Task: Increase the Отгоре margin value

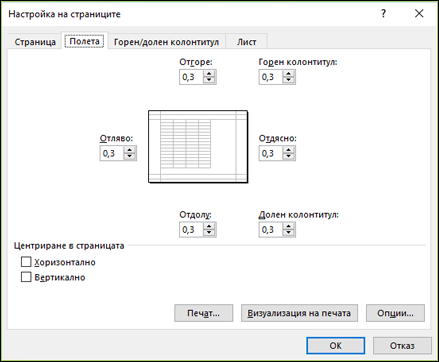Action: [209, 74]
